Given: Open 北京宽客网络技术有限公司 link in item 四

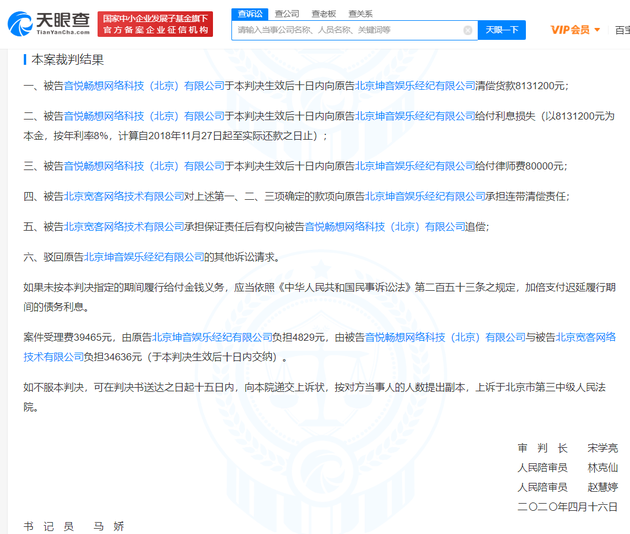Looking at the screenshot, I should (x=124, y=196).
